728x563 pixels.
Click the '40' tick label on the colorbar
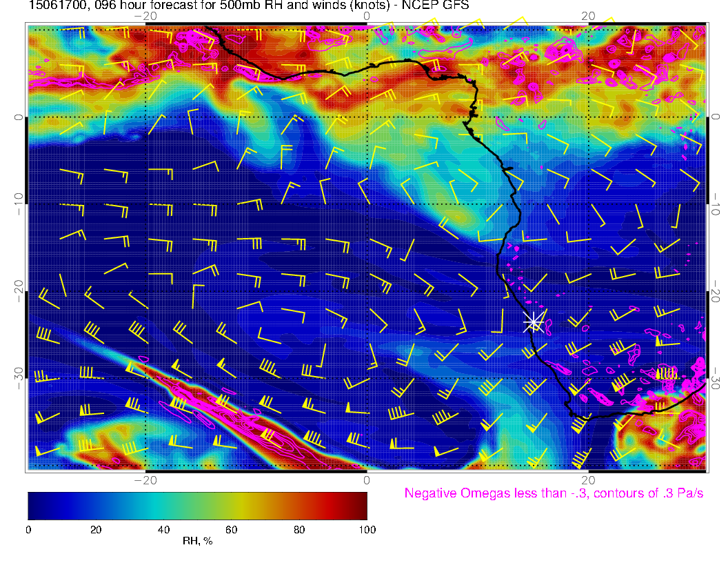[x=163, y=530]
